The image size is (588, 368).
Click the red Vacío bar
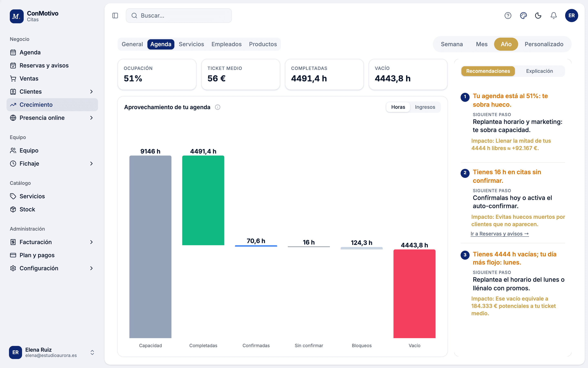(x=414, y=294)
